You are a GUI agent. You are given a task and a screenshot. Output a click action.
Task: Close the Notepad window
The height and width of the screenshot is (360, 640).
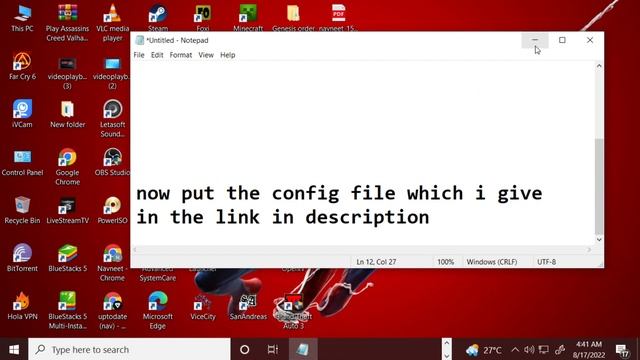(x=590, y=40)
